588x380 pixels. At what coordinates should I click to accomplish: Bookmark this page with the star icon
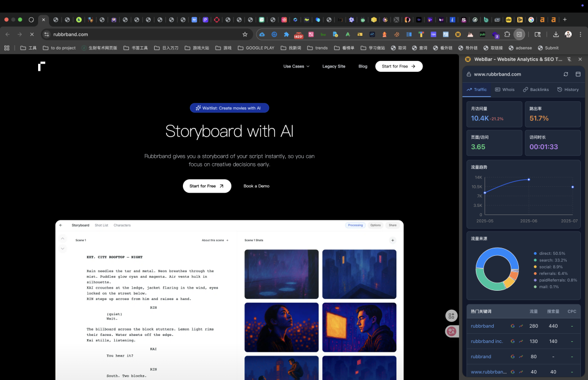pos(245,34)
